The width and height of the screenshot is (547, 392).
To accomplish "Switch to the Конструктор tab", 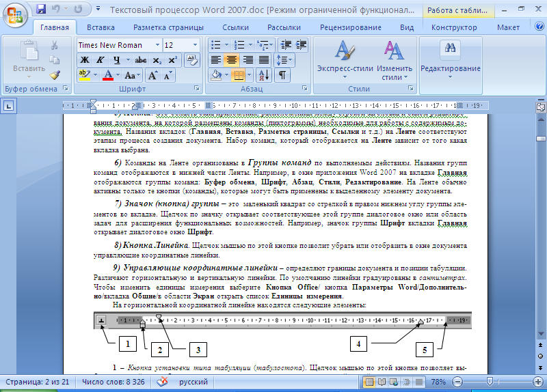I will 454,27.
